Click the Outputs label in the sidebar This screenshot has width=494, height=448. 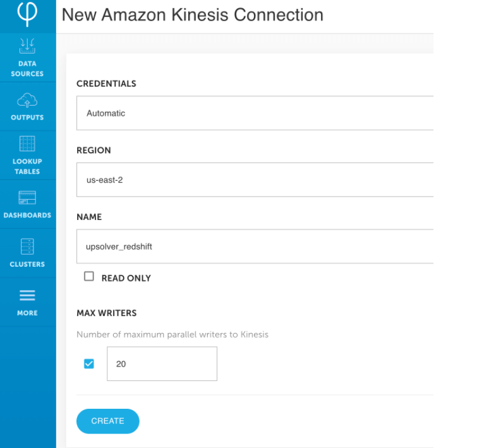pos(27,118)
